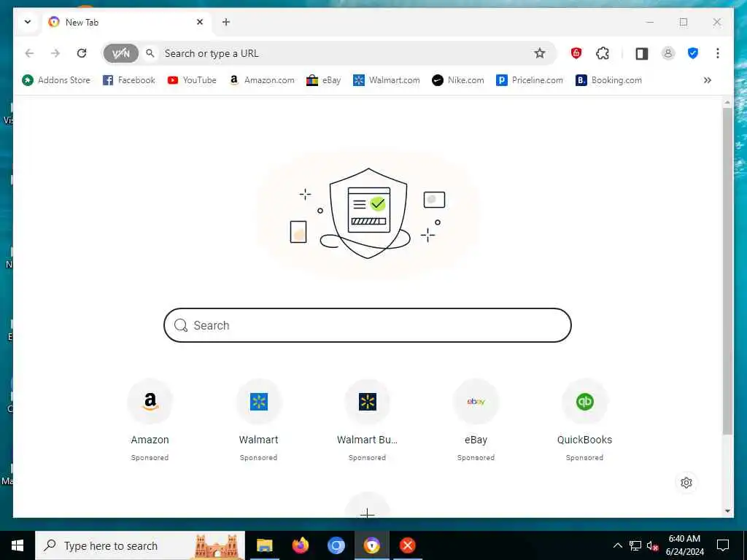Select the secure browser taskbar icon
747x560 pixels.
(x=371, y=545)
